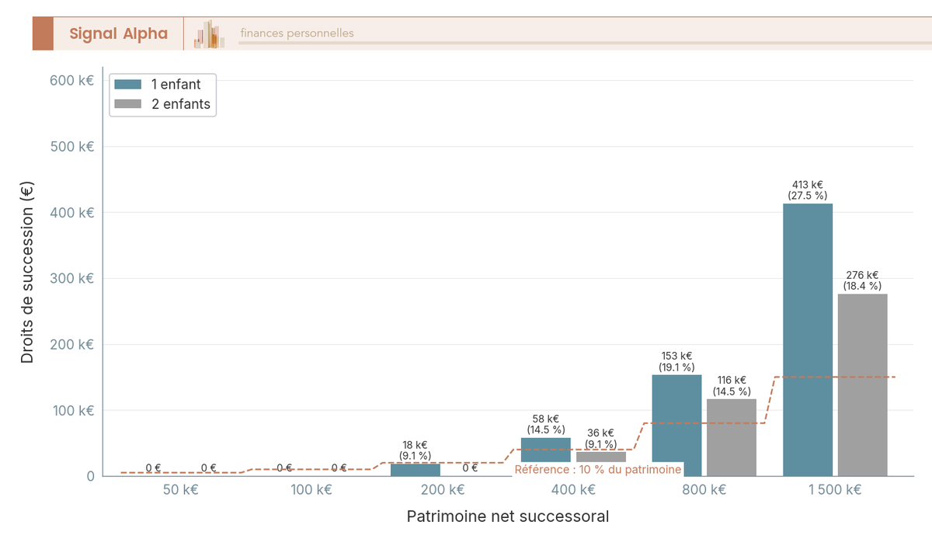Click the Signal Alpha brand title
932x560 pixels.
pos(118,33)
